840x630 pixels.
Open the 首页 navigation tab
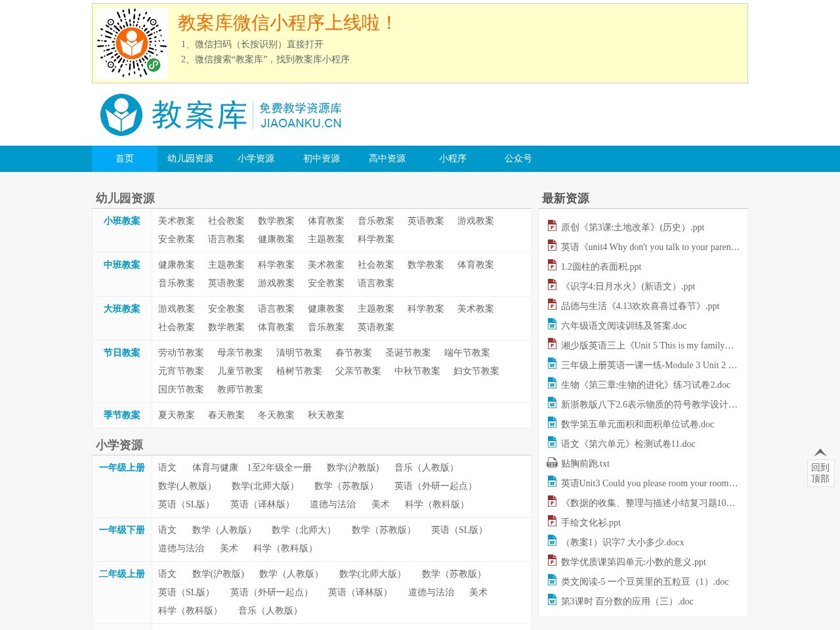pyautogui.click(x=125, y=159)
